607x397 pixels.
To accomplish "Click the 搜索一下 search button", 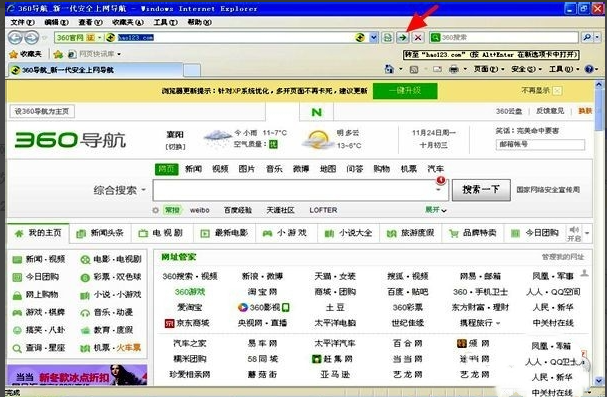I will [481, 190].
